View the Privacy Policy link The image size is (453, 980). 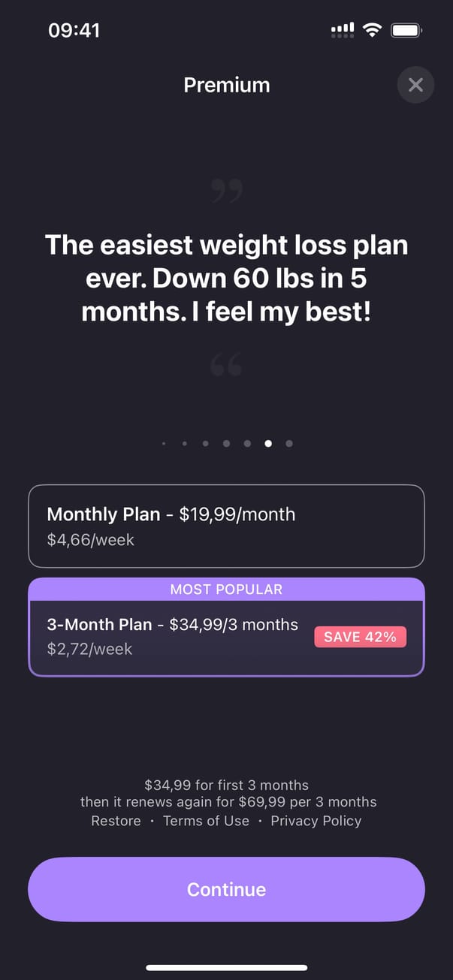[x=316, y=821]
